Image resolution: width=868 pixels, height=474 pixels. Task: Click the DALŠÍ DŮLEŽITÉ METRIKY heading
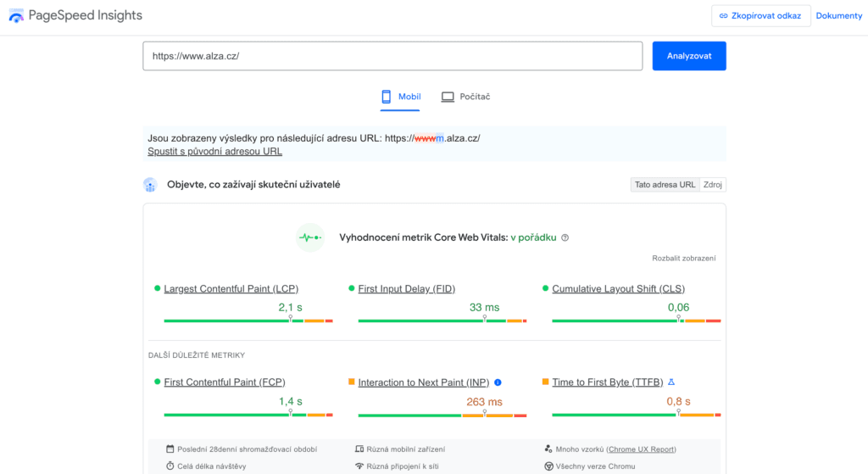pos(197,355)
